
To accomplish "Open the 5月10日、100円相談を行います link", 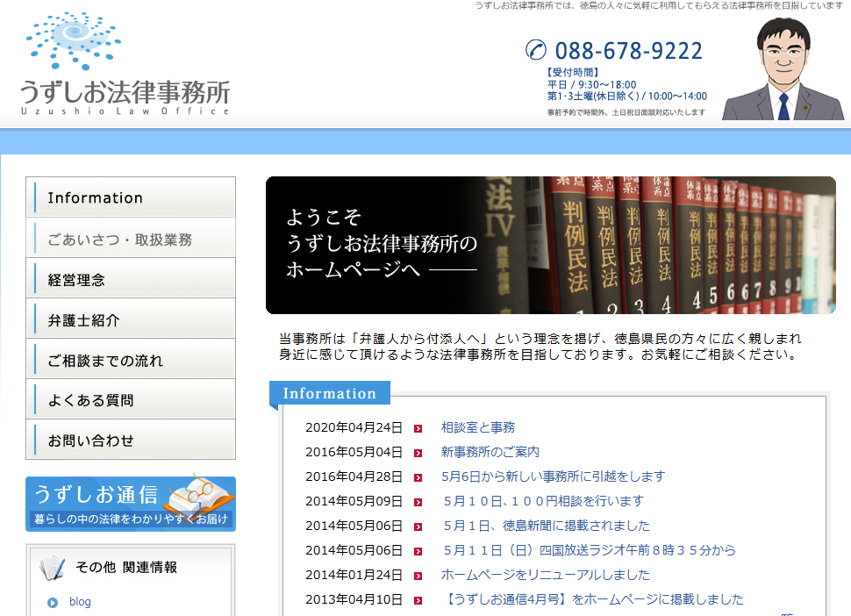I will [543, 501].
